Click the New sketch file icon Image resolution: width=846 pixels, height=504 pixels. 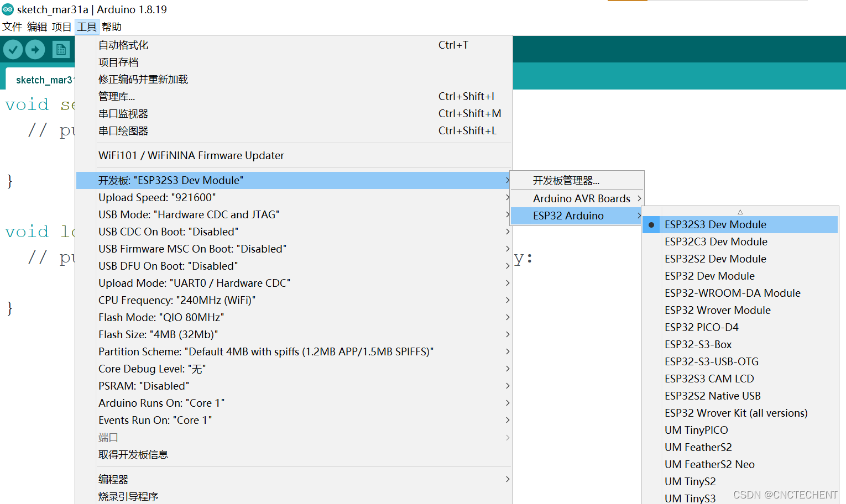pos(61,50)
